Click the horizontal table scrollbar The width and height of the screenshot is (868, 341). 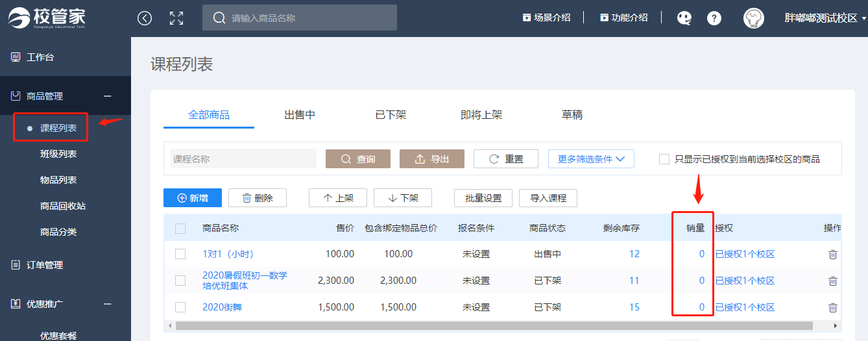point(494,325)
